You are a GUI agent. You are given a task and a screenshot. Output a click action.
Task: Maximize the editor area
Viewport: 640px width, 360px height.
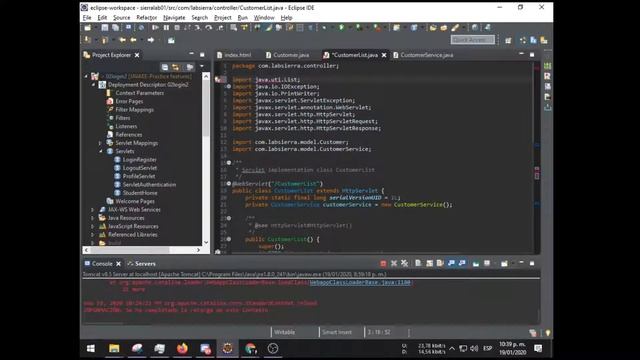[531, 54]
